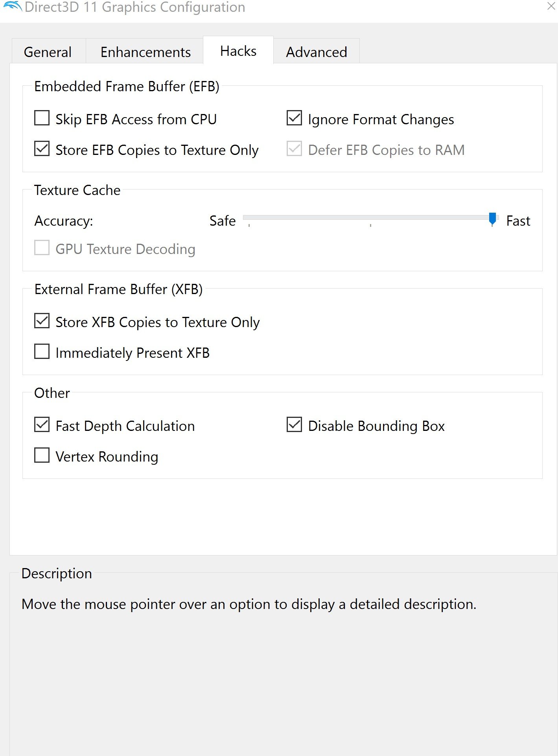
Task: Click the GPU Texture Decoding checkbox
Action: pyautogui.click(x=42, y=248)
